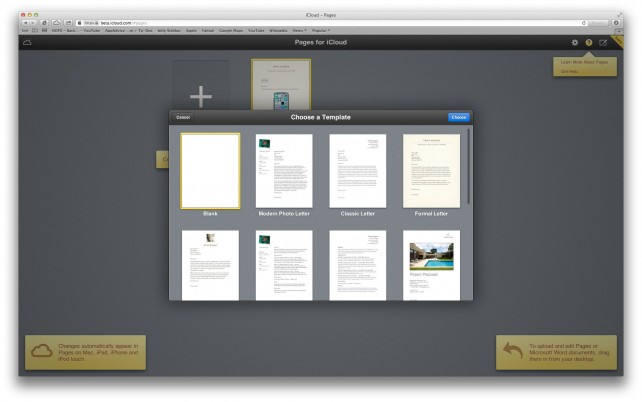The image size is (642, 402).
Task: Open the News bookmarks folder dropdown
Action: (299, 31)
